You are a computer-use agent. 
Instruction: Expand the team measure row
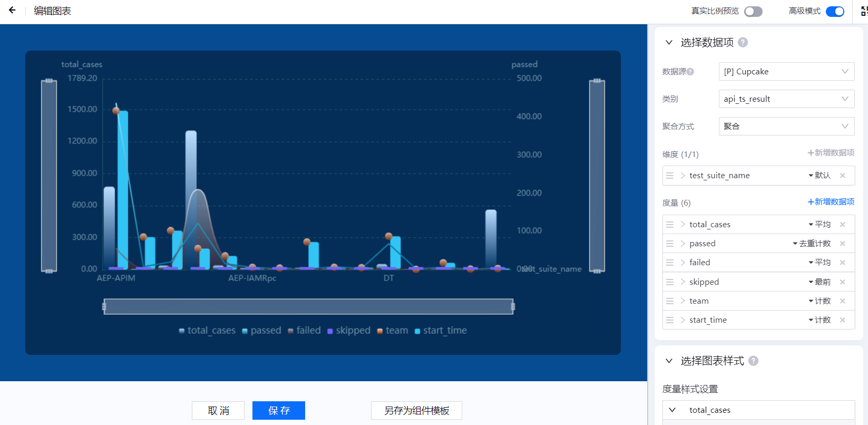(x=682, y=301)
